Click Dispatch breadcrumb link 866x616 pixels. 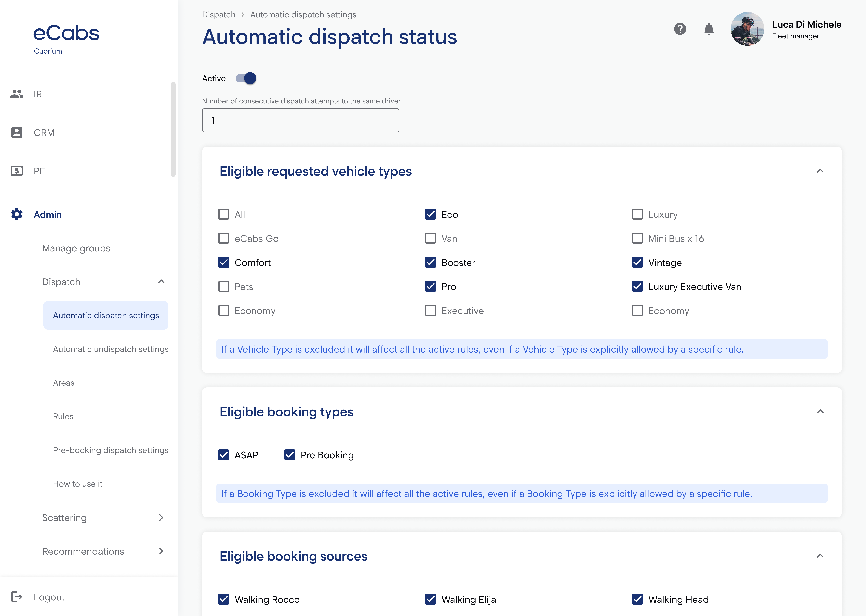coord(219,14)
